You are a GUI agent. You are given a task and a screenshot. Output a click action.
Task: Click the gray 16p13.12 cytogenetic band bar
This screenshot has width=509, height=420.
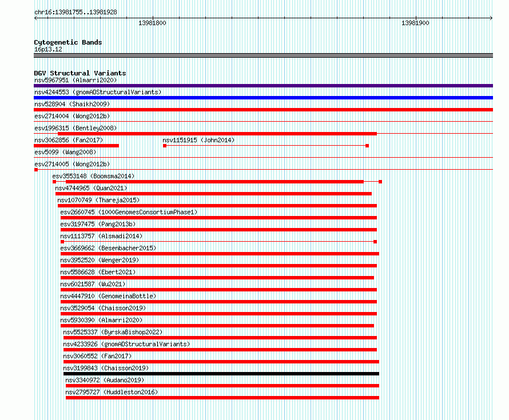coord(263,55)
